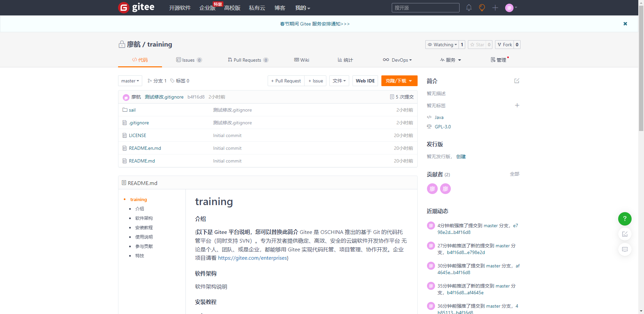Launch the Web IDE button
This screenshot has width=644, height=314.
click(x=365, y=81)
